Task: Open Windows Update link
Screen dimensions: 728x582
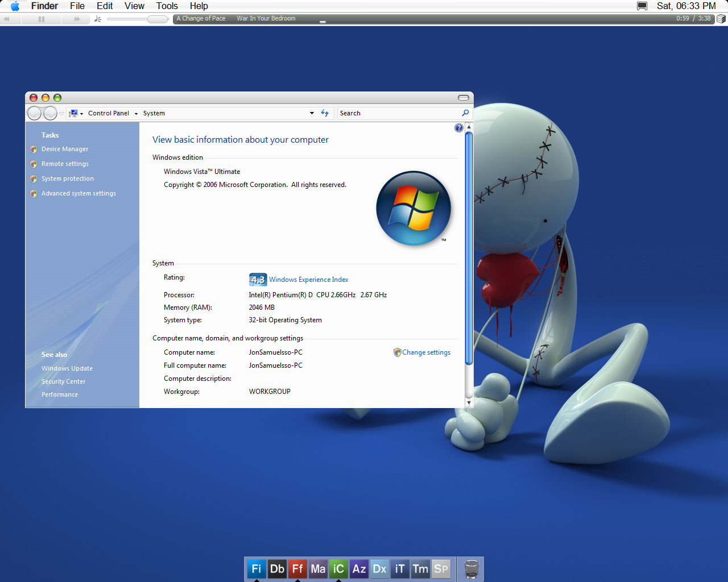Action: [67, 368]
